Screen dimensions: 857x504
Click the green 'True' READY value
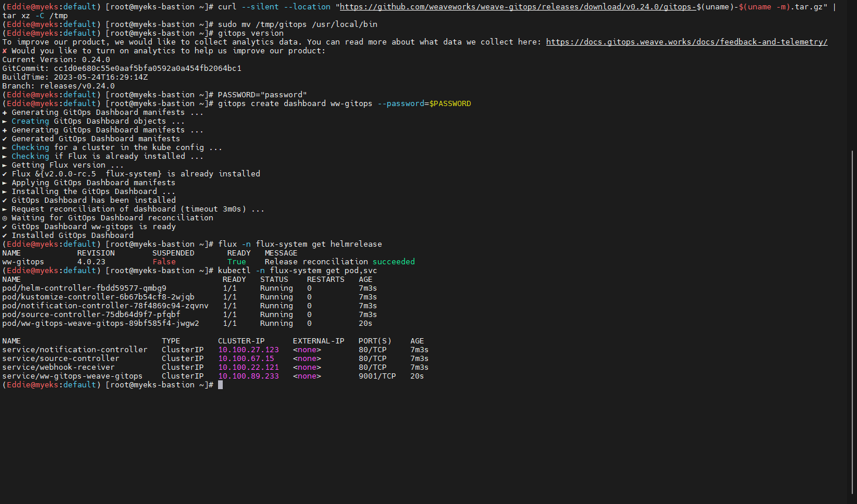[x=237, y=262]
